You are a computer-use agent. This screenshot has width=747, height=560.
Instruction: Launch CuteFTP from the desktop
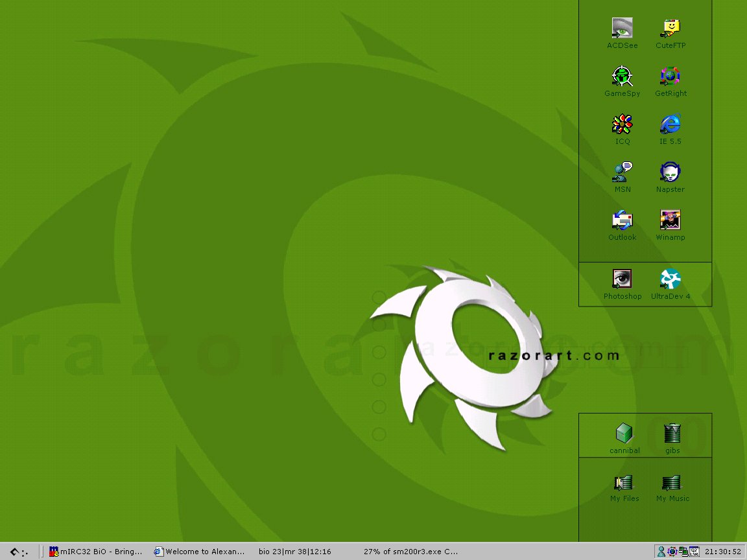coord(670,29)
